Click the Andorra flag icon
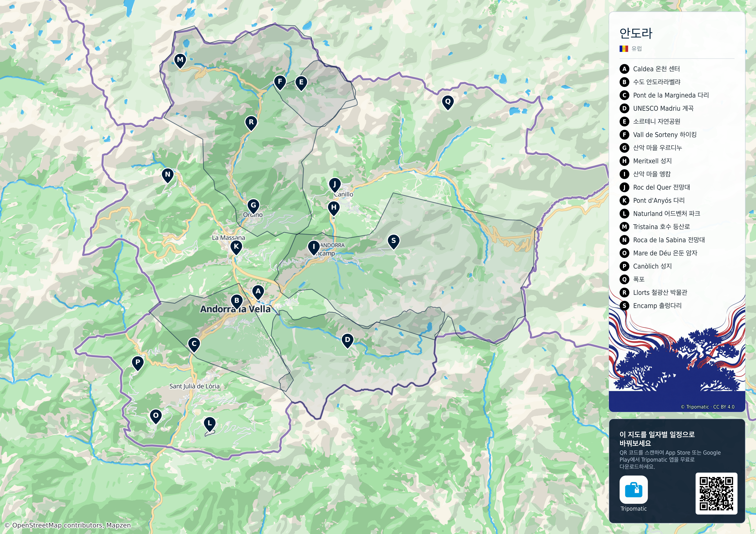The width and height of the screenshot is (756, 534). point(624,49)
